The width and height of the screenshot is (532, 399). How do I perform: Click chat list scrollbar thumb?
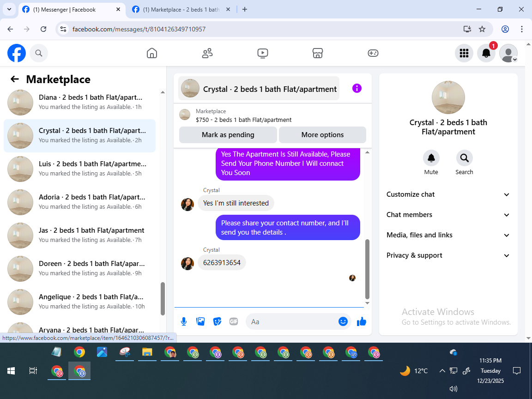click(x=163, y=299)
